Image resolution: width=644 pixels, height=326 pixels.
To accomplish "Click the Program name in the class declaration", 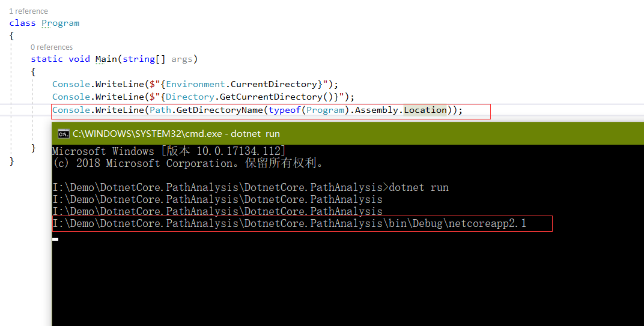I will coord(60,23).
